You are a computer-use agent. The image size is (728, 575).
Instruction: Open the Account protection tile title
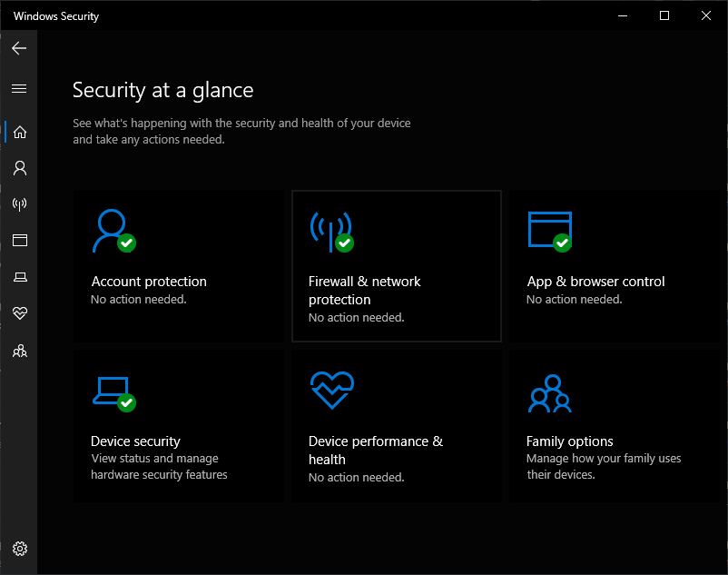pos(149,282)
